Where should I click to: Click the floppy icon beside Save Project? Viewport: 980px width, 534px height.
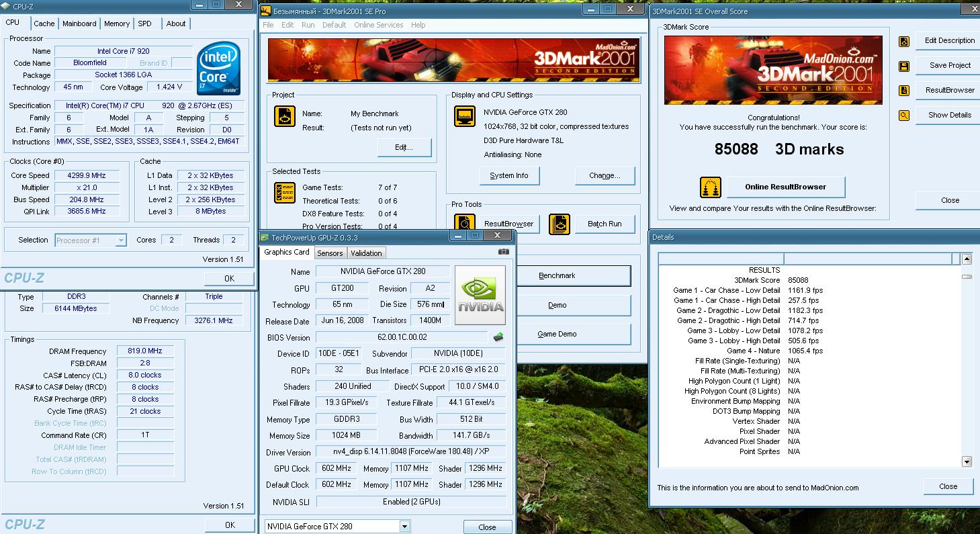point(904,66)
